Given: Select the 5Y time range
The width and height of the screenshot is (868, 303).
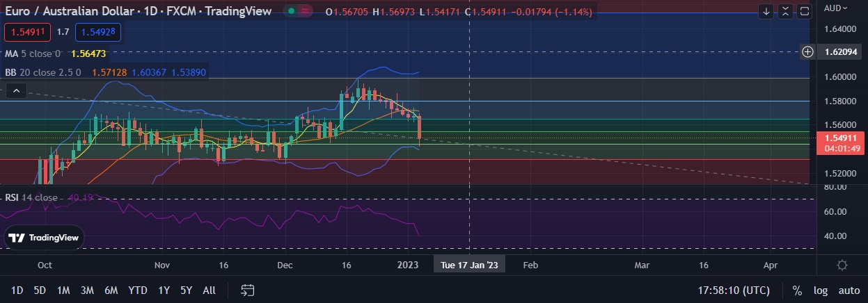Looking at the screenshot, I should click(x=186, y=290).
